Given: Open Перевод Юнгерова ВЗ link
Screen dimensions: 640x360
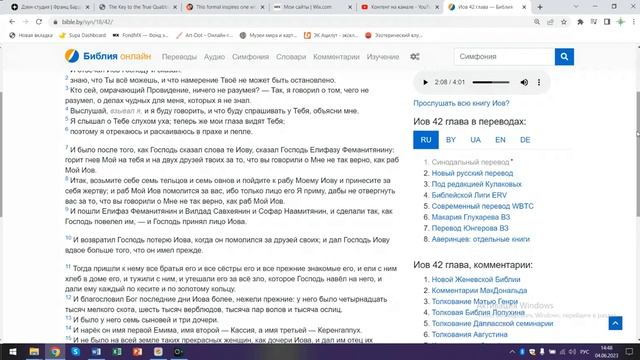Looking at the screenshot, I should [x=470, y=228].
